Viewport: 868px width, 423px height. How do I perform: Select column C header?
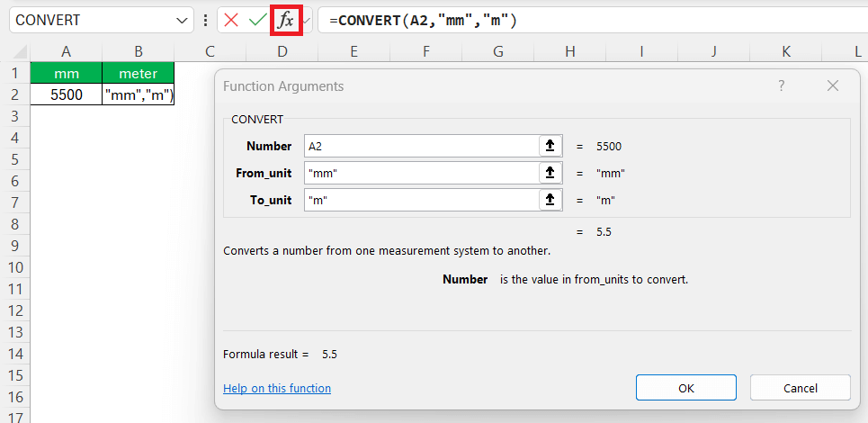tap(210, 51)
